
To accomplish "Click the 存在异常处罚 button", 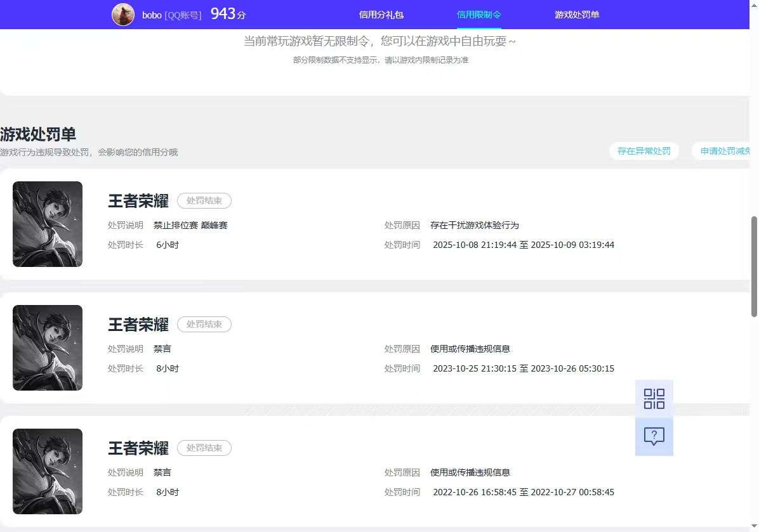I will tap(643, 151).
